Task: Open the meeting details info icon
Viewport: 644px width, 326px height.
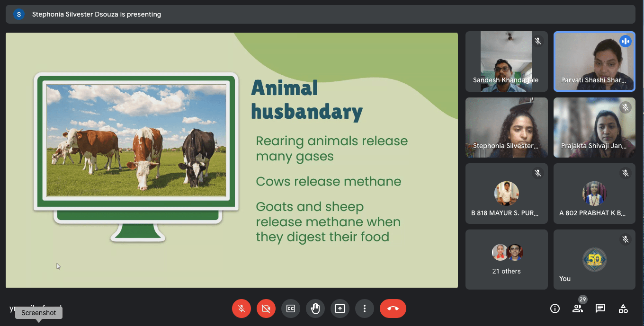Action: click(555, 308)
